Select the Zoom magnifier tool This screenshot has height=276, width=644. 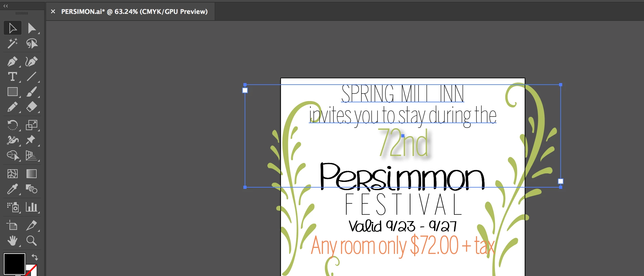point(32,241)
